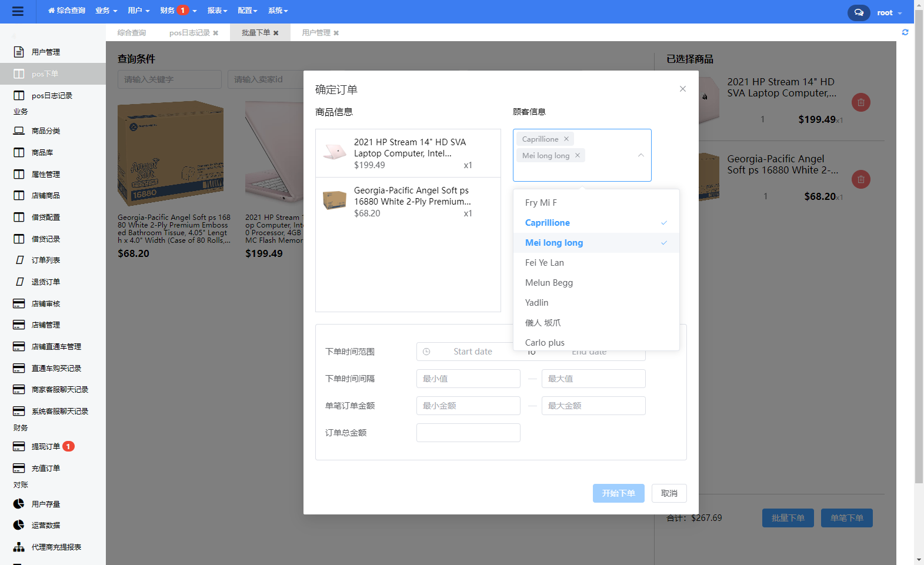Expand the 财务 top menu
924x565 pixels.
(178, 11)
